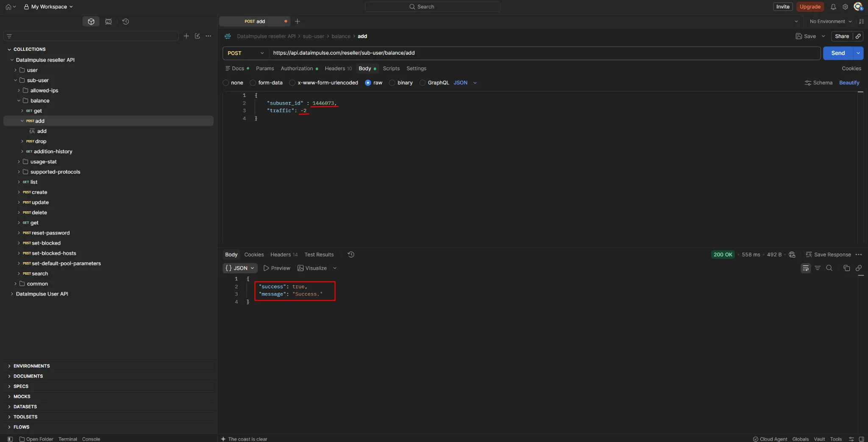Open the Test Results response tab

tap(319, 254)
